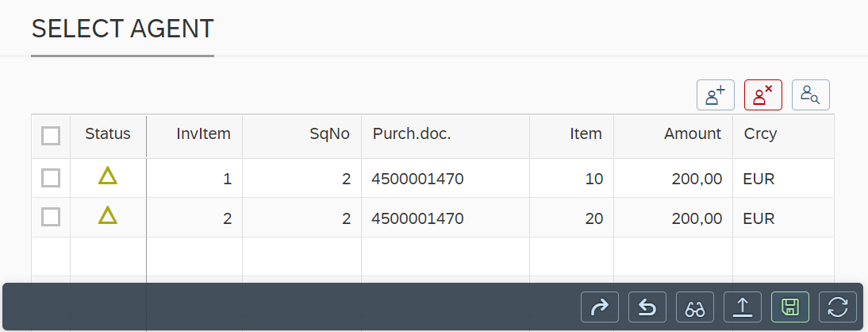Click the Status column header
Viewport: 868px width, 332px height.
pos(108,134)
